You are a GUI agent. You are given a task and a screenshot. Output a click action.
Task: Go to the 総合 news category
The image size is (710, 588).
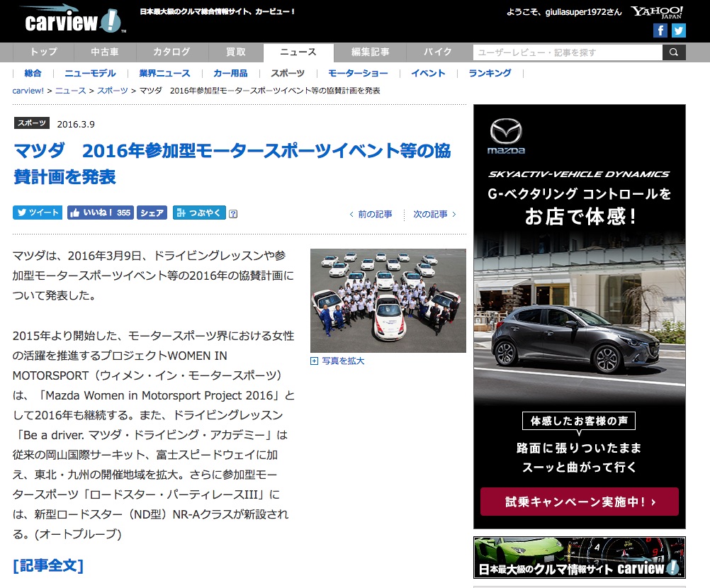[33, 74]
